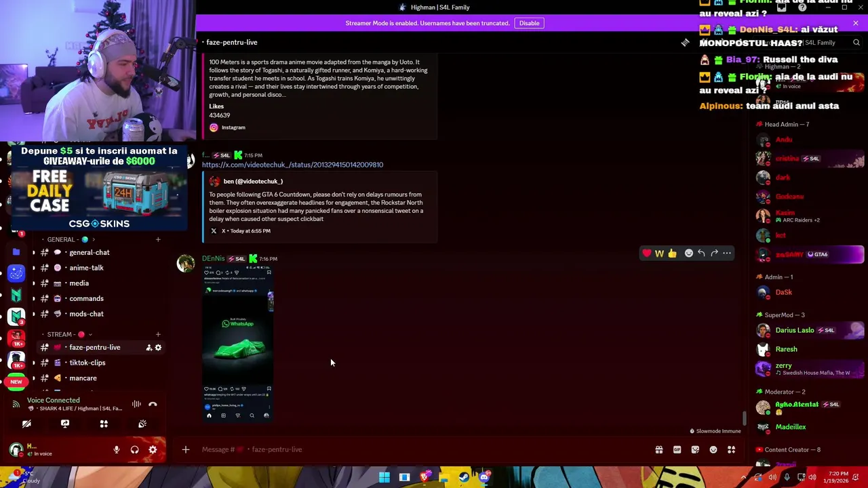The image size is (868, 488).
Task: Open Add Reaction emoji picker on message
Action: point(688,253)
